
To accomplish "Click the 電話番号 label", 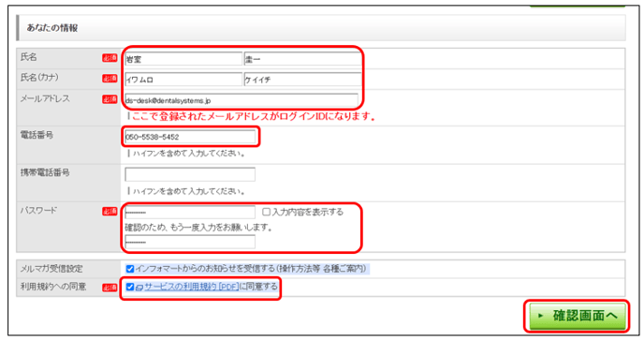I will tap(37, 135).
